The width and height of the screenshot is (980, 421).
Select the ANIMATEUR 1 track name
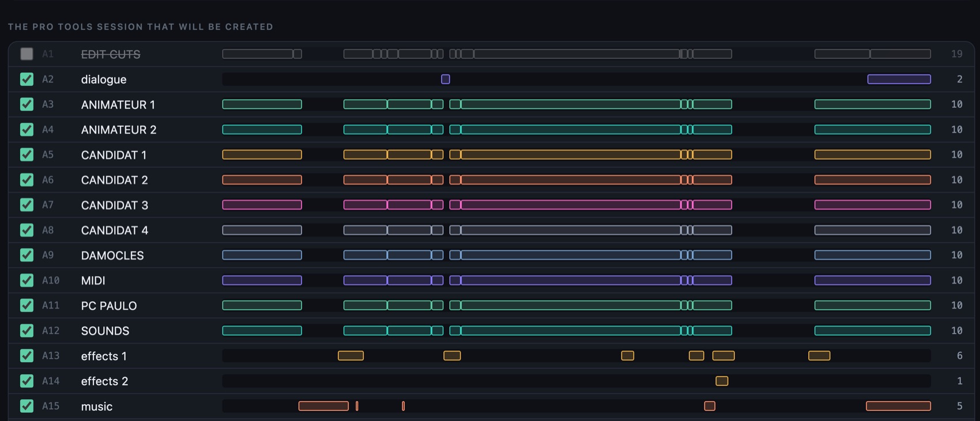tap(118, 104)
